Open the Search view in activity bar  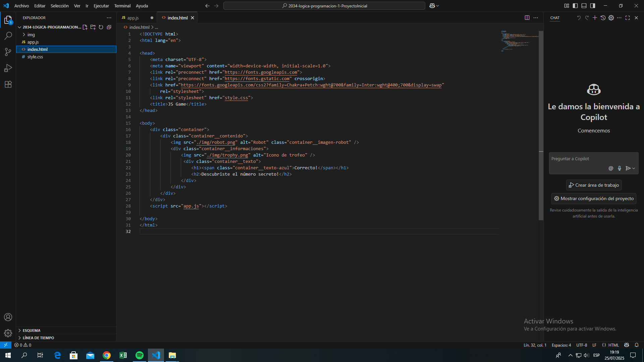(8, 36)
